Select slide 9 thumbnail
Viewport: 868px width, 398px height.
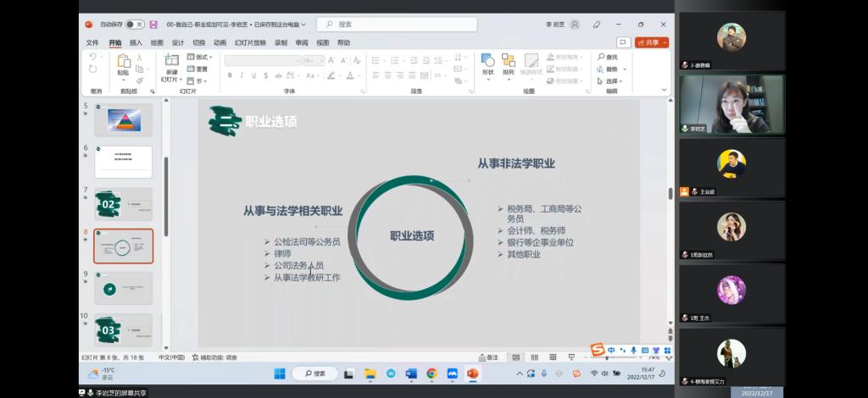coord(123,288)
